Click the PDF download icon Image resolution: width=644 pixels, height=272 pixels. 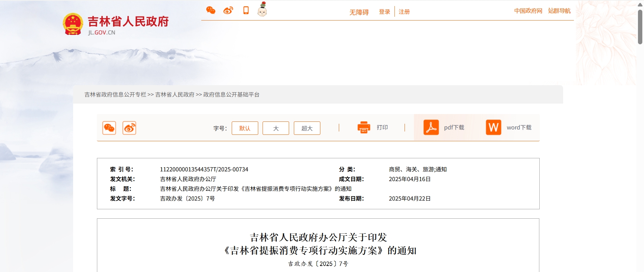[431, 127]
